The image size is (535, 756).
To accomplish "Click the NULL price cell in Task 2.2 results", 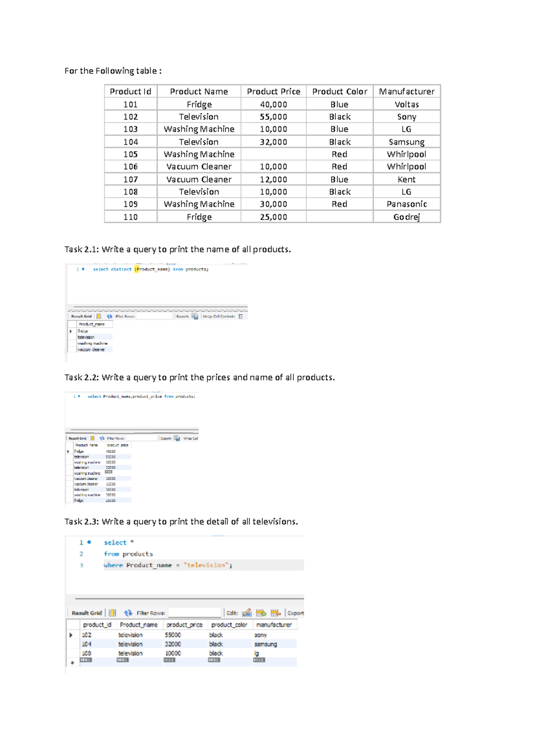I will [108, 472].
